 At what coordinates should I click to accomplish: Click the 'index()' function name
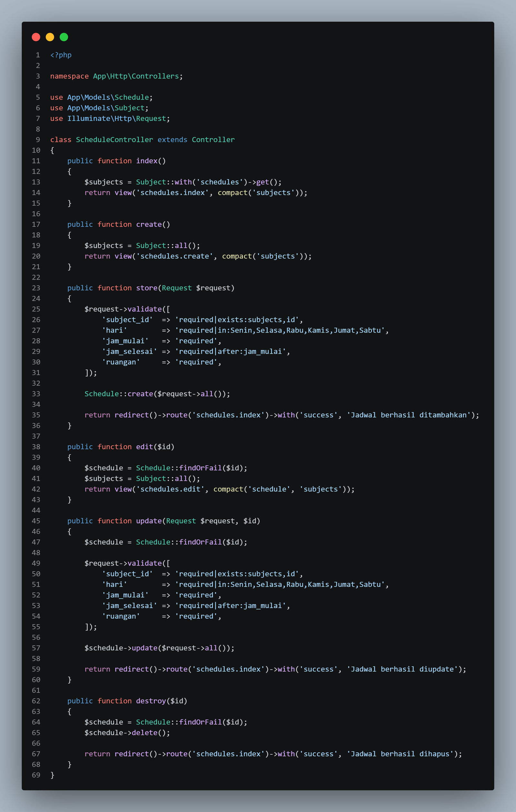(151, 161)
